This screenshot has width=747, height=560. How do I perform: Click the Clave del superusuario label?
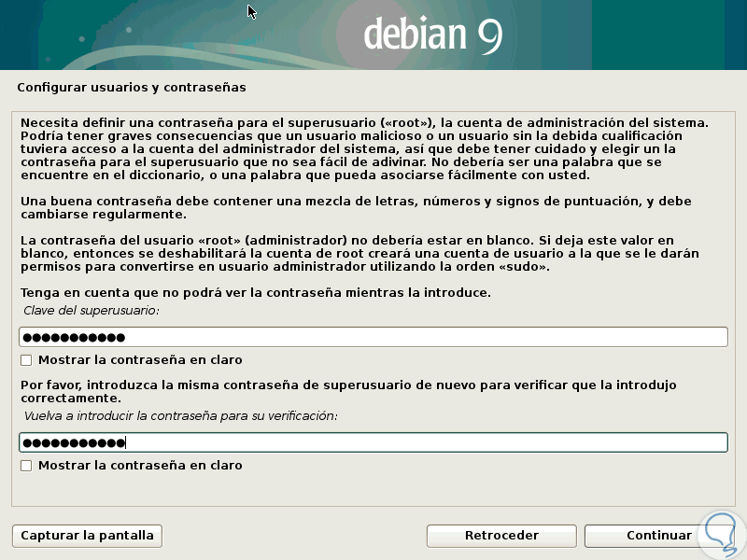(91, 311)
